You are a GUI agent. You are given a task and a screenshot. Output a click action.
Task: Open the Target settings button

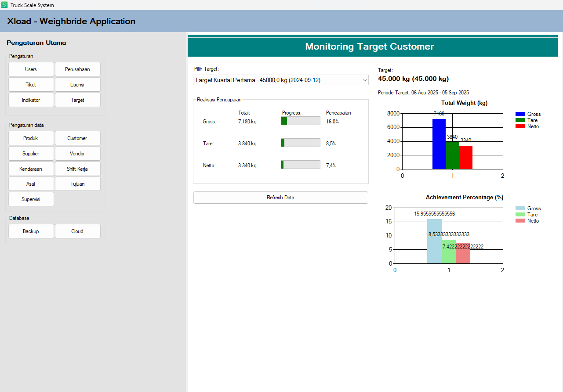tap(77, 100)
